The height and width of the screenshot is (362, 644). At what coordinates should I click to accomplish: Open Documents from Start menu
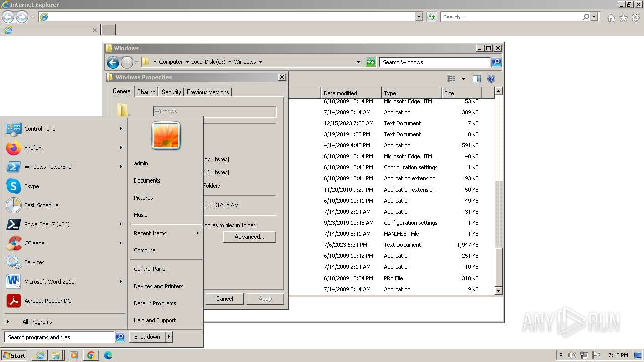147,180
